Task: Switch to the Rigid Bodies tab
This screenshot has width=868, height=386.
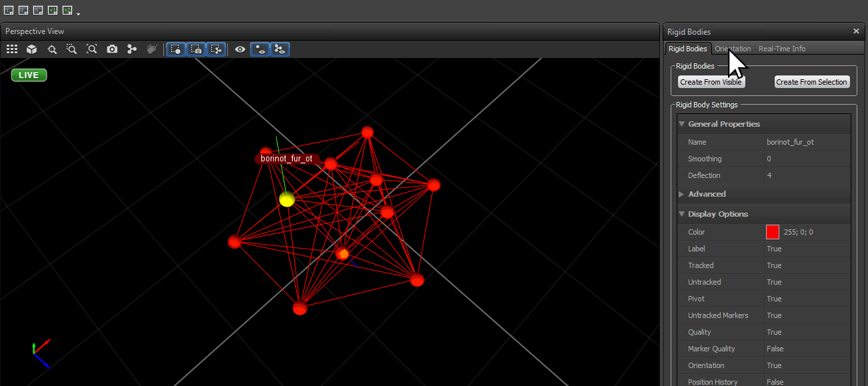Action: [687, 49]
